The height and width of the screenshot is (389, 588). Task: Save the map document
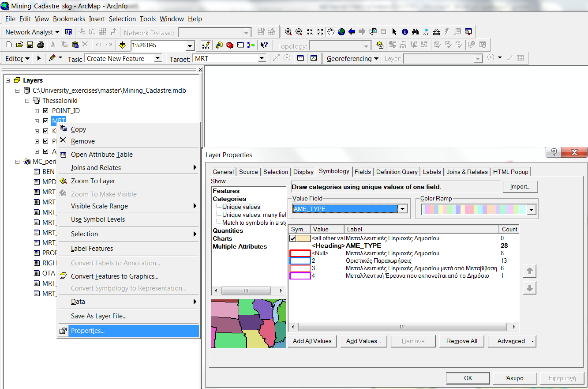[x=30, y=45]
